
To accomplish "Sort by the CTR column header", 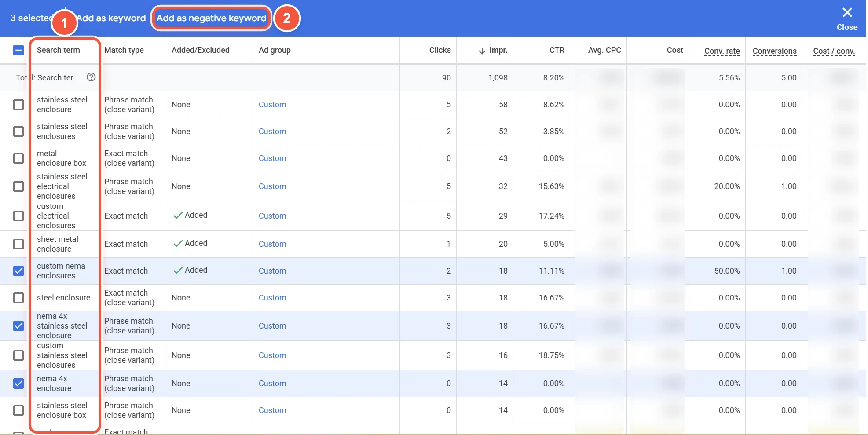I will point(557,50).
